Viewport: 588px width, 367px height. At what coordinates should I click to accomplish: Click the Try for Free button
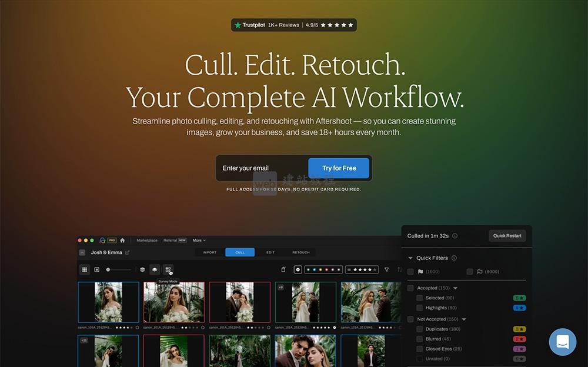(339, 168)
